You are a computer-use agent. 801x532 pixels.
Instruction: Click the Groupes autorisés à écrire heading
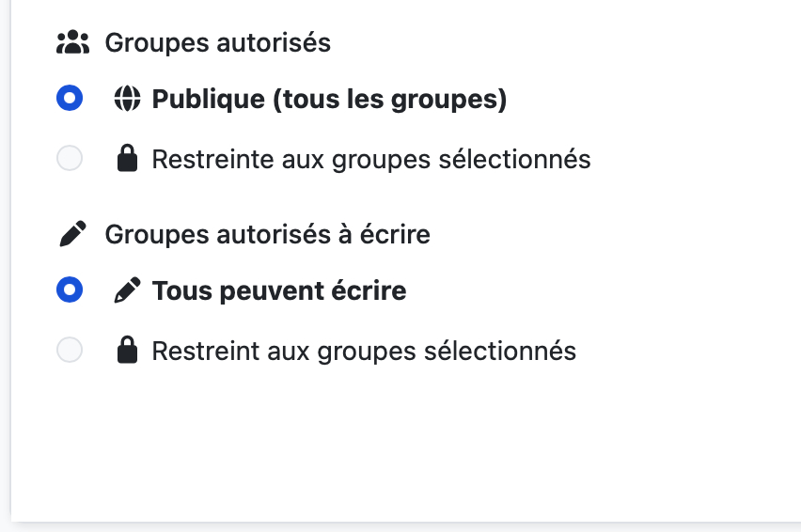tap(267, 234)
